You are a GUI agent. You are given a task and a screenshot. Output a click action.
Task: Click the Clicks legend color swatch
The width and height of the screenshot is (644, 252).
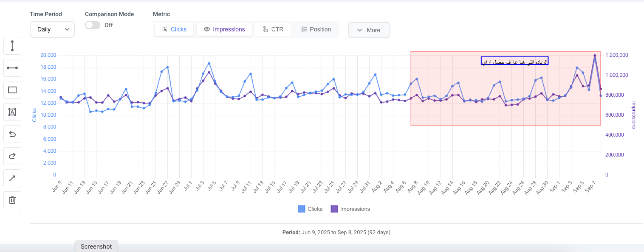[302, 209]
